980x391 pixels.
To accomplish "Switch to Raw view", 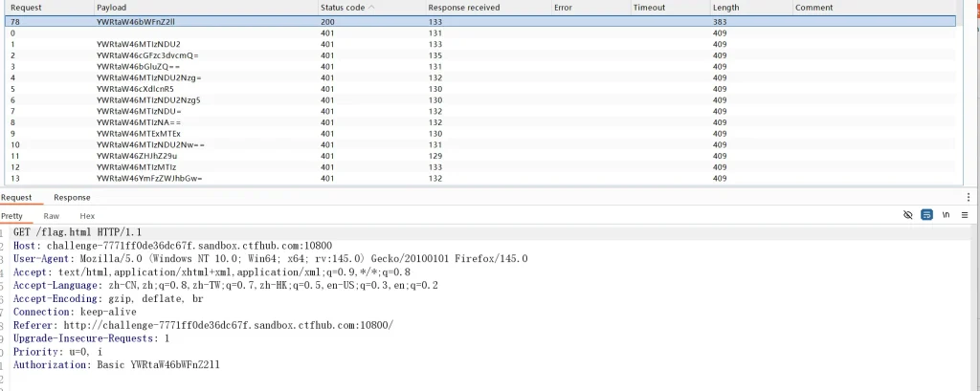I will pos(51,216).
